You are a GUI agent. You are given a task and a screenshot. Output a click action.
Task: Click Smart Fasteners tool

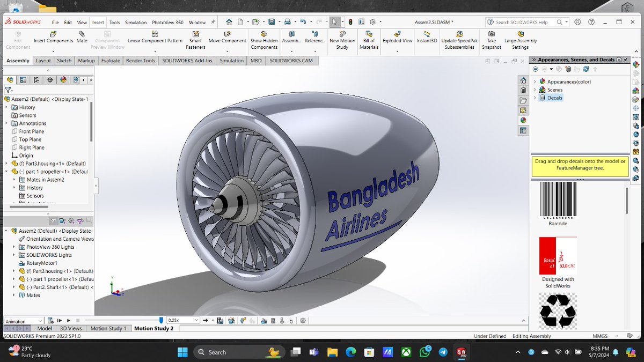pos(195,40)
